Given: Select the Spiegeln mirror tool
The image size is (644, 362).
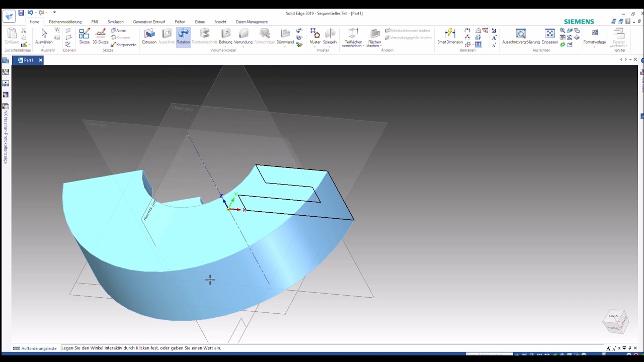Looking at the screenshot, I should click(x=330, y=36).
